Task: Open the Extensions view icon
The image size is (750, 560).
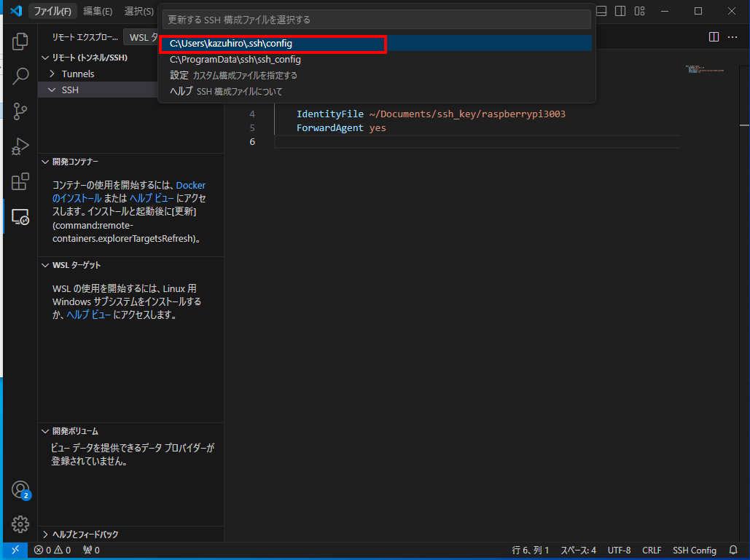Action: (20, 181)
